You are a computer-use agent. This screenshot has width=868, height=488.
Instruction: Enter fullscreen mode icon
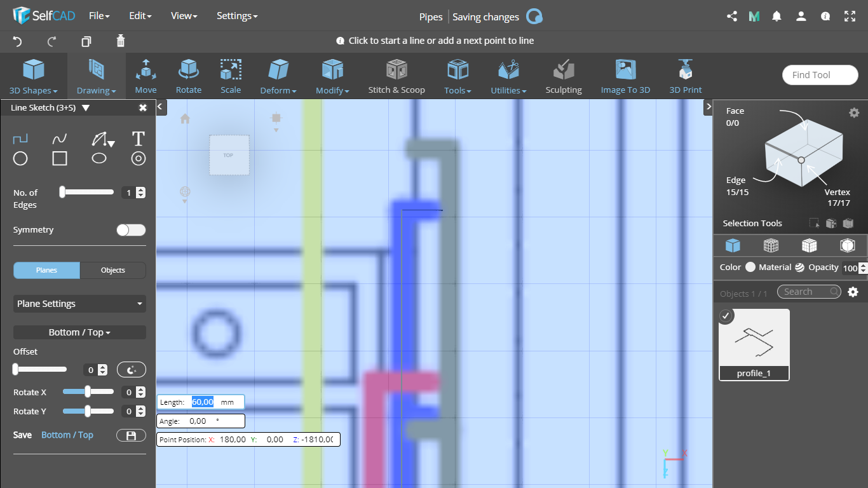850,17
